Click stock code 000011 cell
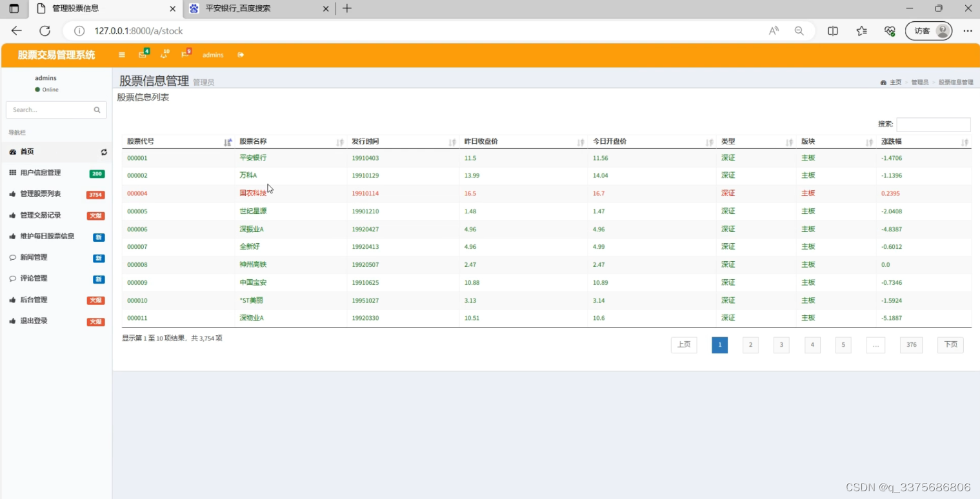This screenshot has height=499, width=980. tap(137, 318)
